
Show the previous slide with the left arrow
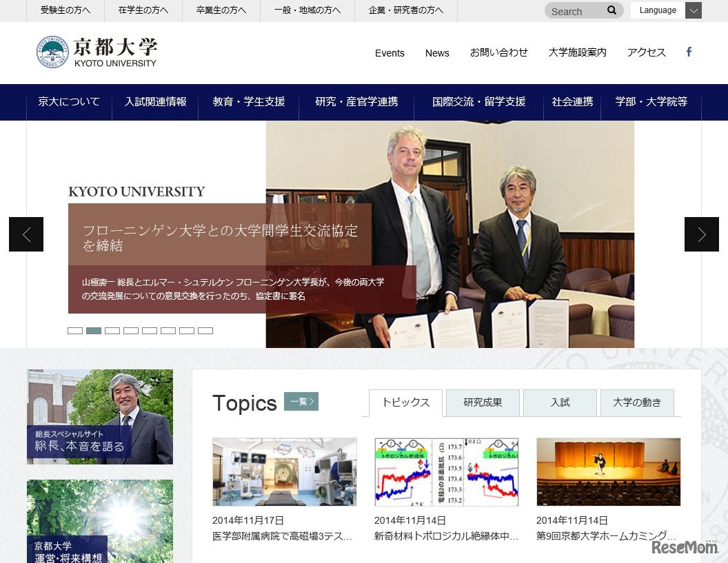[26, 234]
